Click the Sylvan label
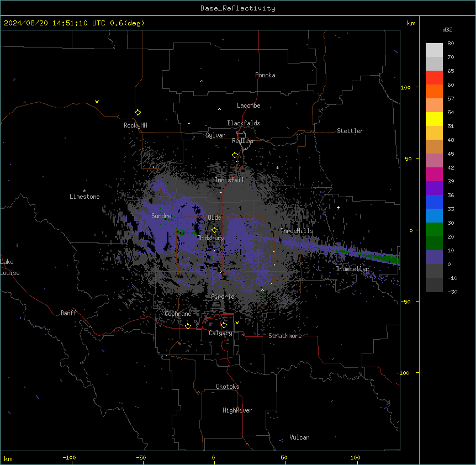This screenshot has height=465, width=476. pyautogui.click(x=215, y=135)
